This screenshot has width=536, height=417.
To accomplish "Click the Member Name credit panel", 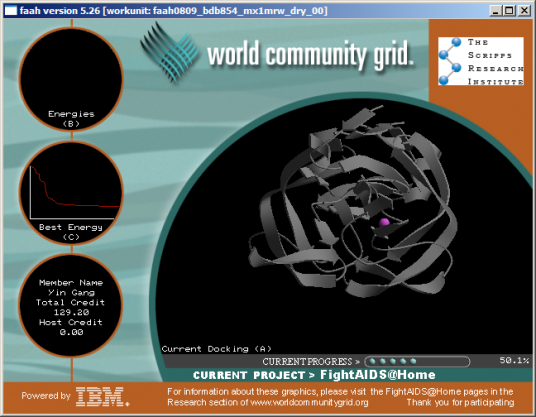I will [x=71, y=306].
